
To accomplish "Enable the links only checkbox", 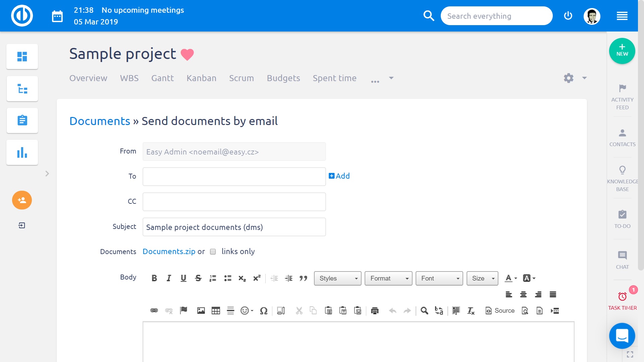I will click(213, 251).
